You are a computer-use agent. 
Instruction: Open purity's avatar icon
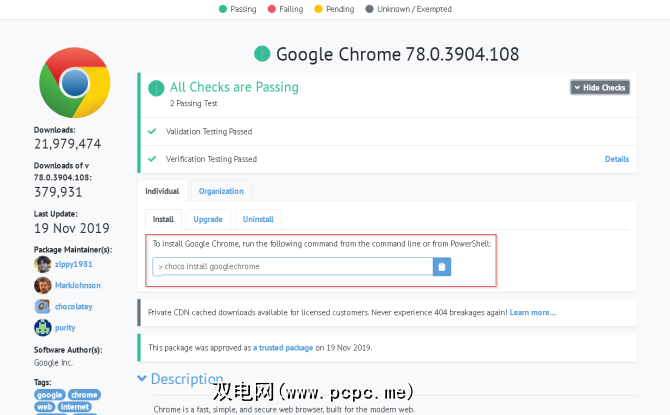click(43, 327)
